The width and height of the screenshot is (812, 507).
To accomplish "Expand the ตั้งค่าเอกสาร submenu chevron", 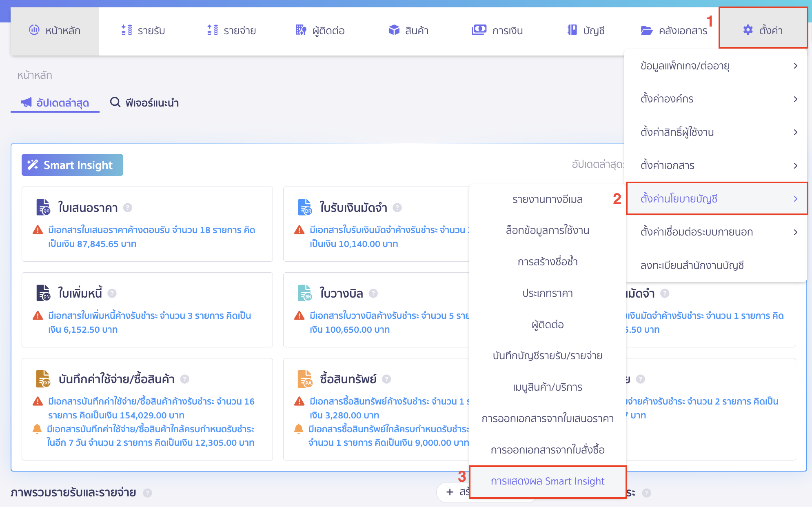I will click(x=796, y=166).
